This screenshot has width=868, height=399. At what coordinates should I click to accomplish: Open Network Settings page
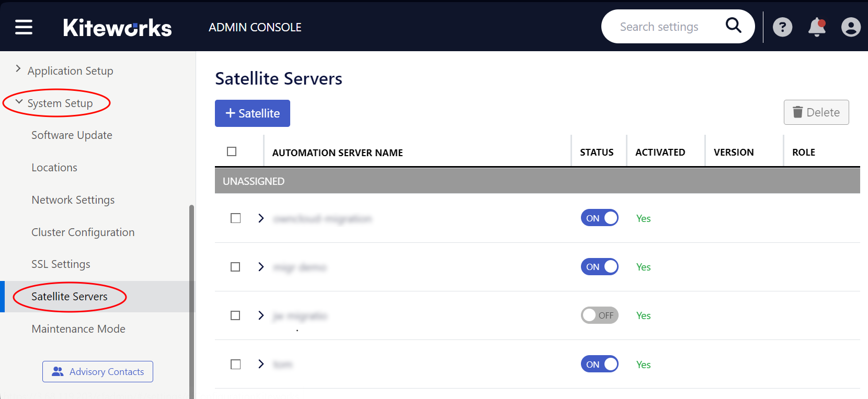[x=73, y=200]
